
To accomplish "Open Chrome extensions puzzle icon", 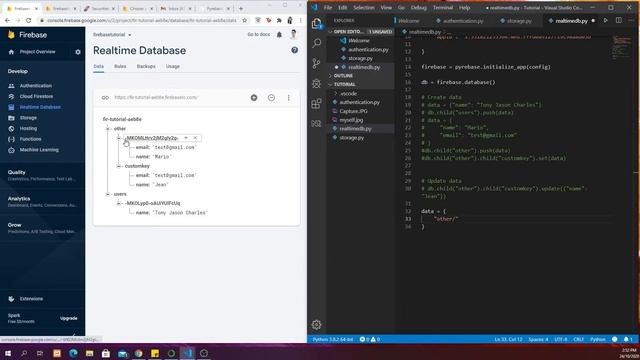I will tap(279, 20).
